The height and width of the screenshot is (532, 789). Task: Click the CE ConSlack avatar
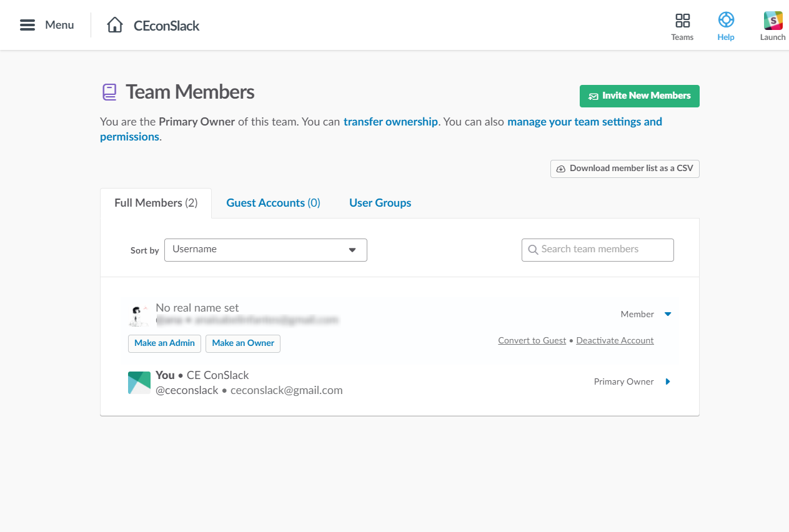pos(139,383)
